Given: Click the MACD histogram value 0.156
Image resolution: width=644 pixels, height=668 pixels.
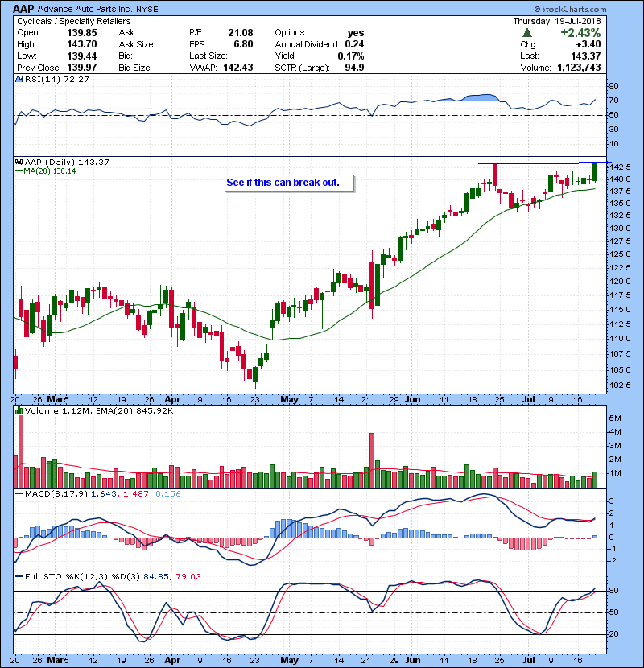Looking at the screenshot, I should (x=168, y=494).
